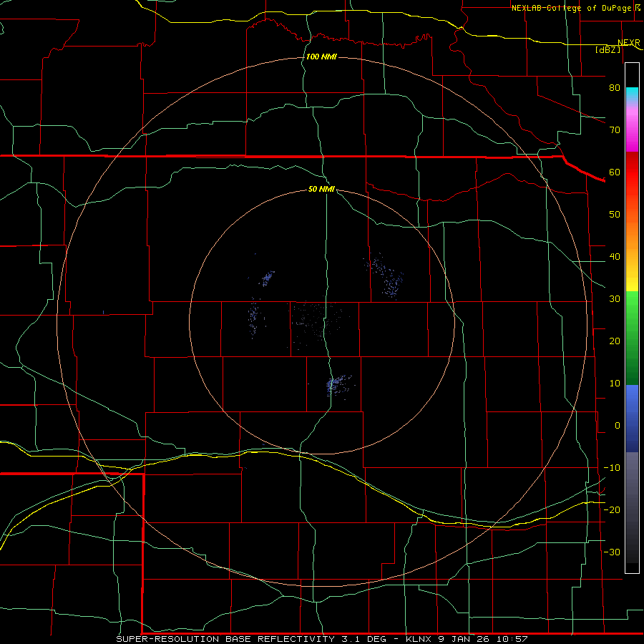Click the 50 value on the dBZ scale
Viewport: 644px width, 644px height.
615,215
